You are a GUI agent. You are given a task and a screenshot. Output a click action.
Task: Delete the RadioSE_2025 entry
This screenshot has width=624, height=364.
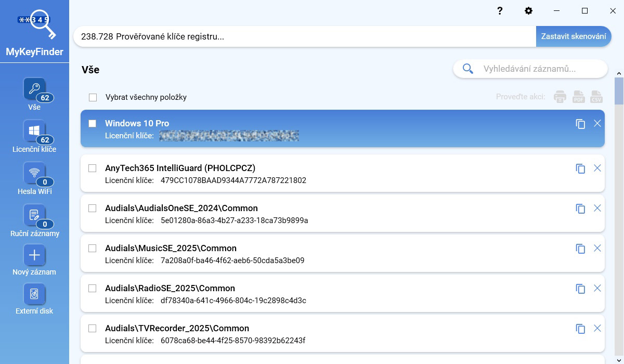click(x=597, y=288)
